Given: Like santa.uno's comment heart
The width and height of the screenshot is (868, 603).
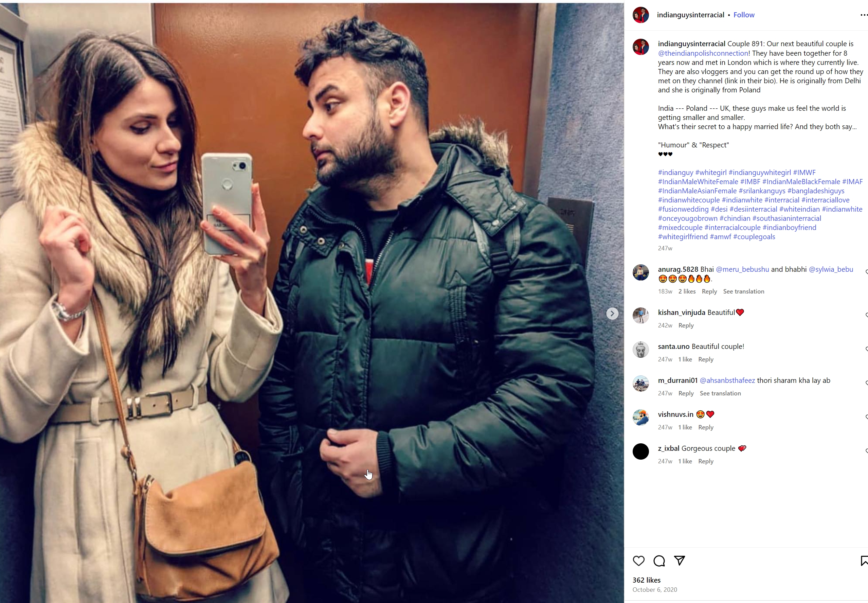Looking at the screenshot, I should click(x=866, y=349).
